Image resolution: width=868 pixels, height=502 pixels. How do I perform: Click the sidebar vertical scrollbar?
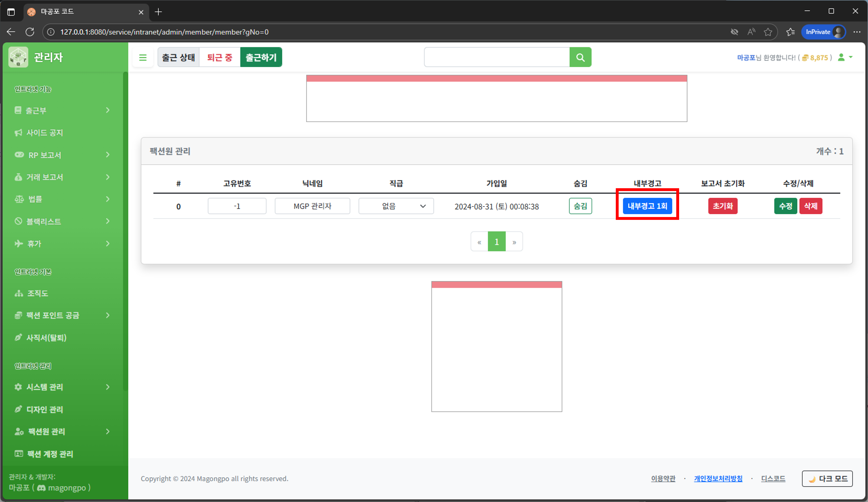125,231
